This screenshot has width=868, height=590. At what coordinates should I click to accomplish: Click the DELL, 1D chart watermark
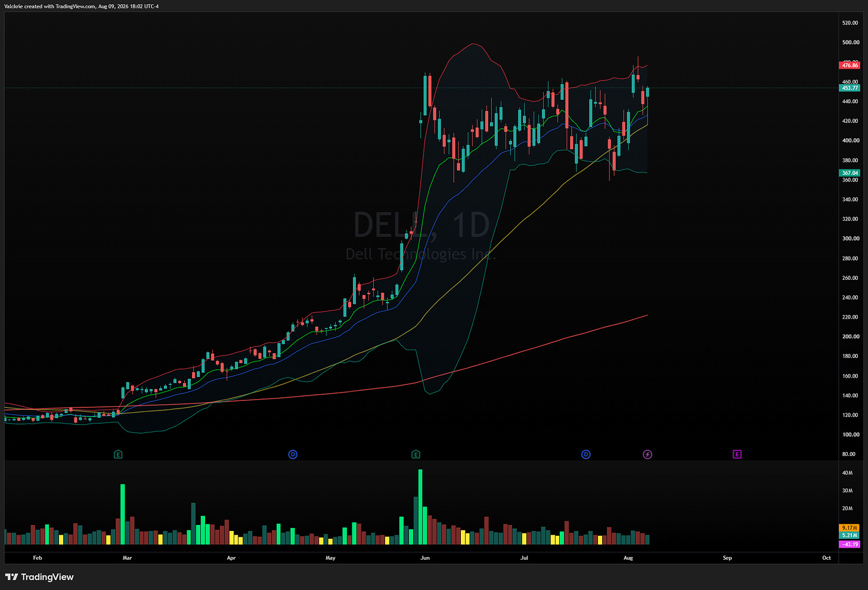point(421,224)
